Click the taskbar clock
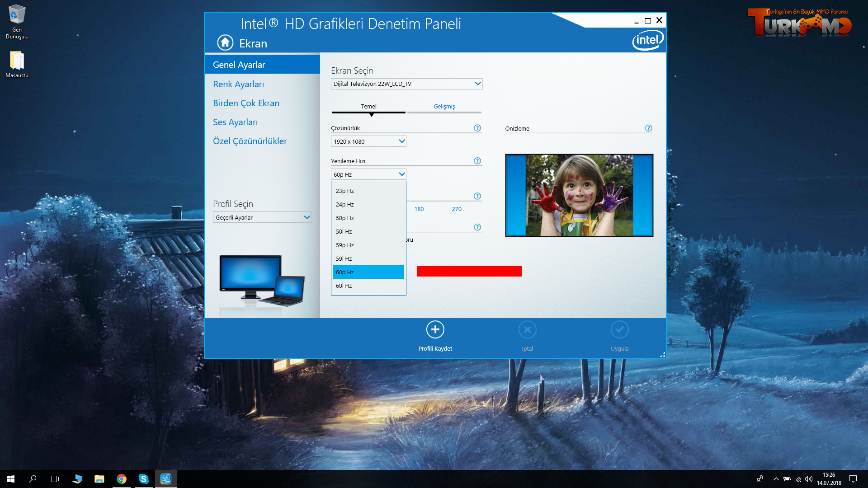The image size is (868, 488). coord(829,479)
